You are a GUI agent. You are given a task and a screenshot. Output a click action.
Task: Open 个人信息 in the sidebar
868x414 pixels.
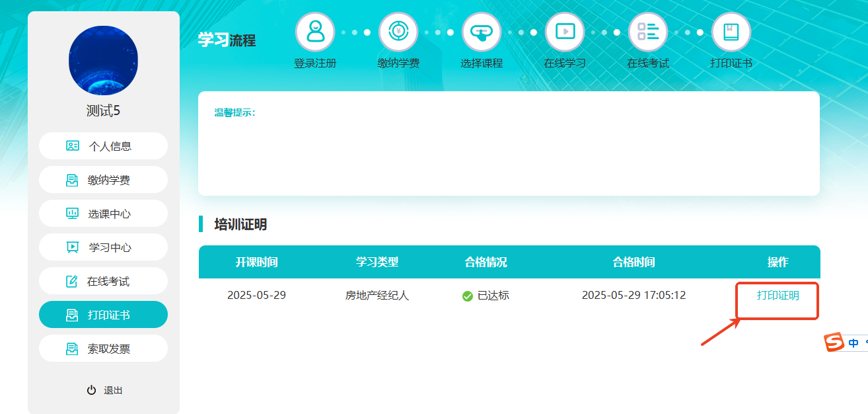click(x=103, y=146)
